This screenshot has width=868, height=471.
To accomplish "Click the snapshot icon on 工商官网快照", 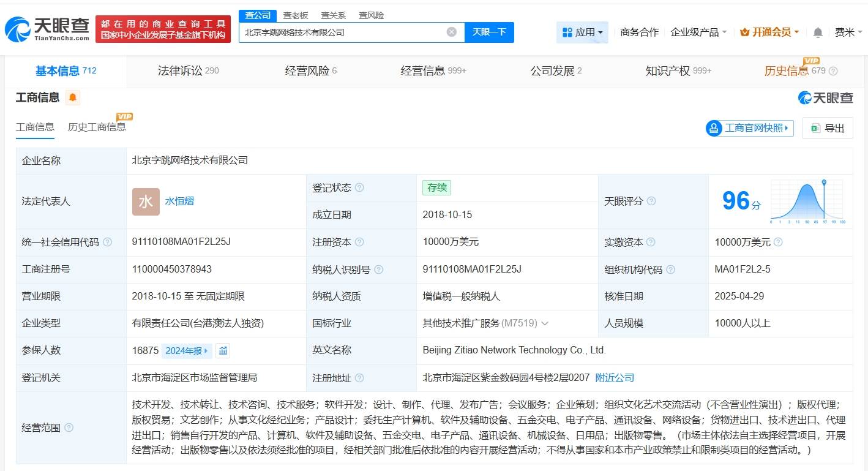I will pyautogui.click(x=713, y=128).
